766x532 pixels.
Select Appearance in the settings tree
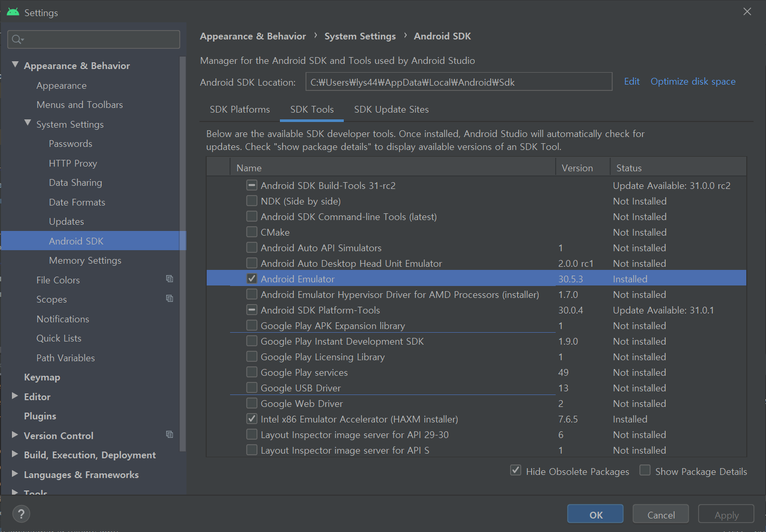[61, 86]
